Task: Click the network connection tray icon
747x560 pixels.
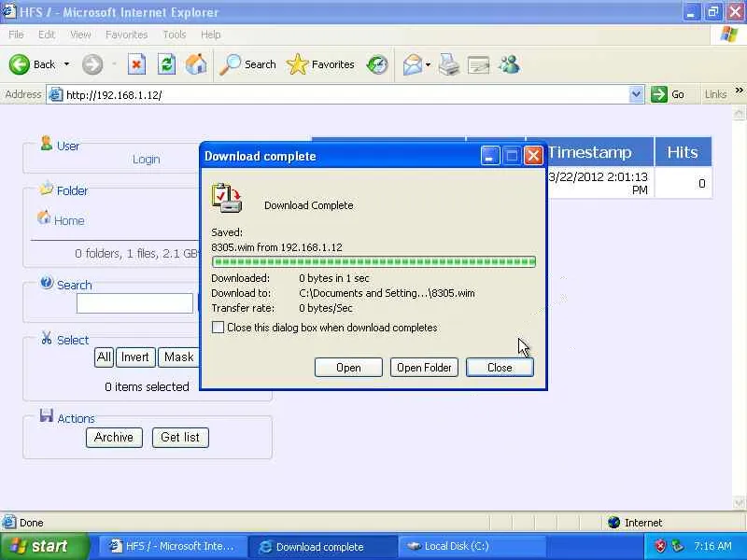Action: coord(678,546)
